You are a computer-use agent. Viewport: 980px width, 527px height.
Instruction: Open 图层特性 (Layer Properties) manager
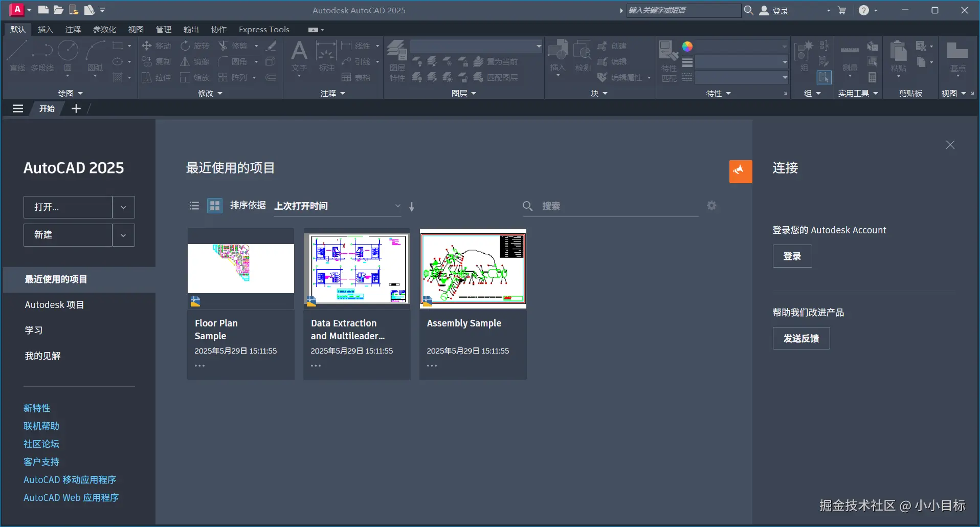click(x=397, y=60)
